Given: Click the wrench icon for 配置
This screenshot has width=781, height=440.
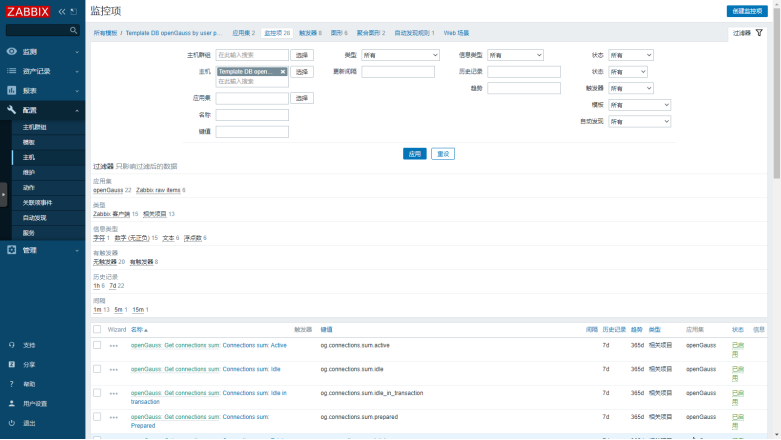Looking at the screenshot, I should click(11, 110).
